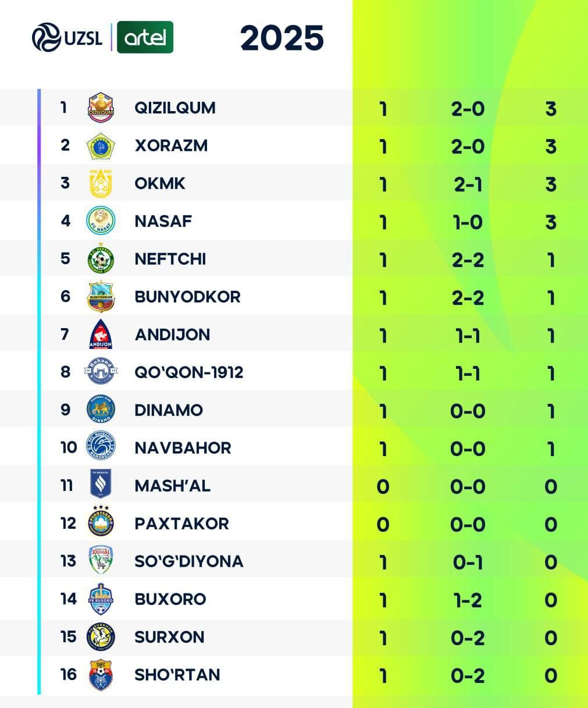Click the SO'G'DIYONA team name
The height and width of the screenshot is (708, 588).
[189, 561]
